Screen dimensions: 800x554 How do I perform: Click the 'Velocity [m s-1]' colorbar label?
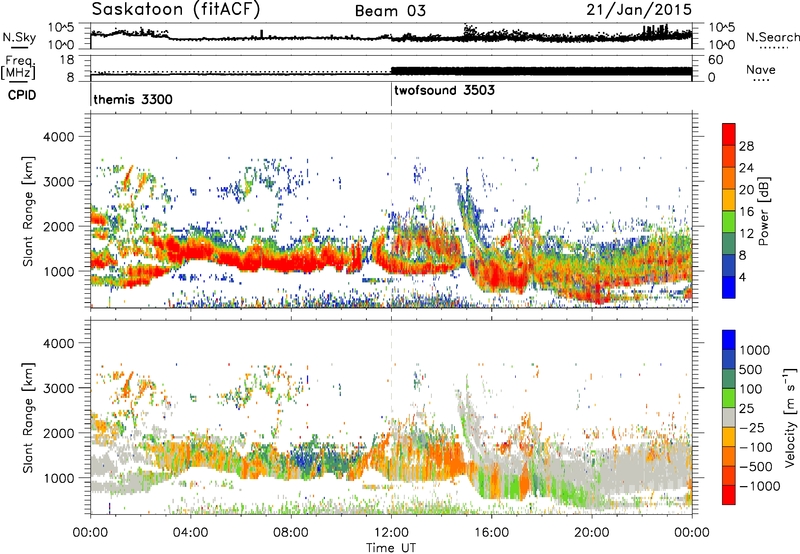tap(790, 417)
